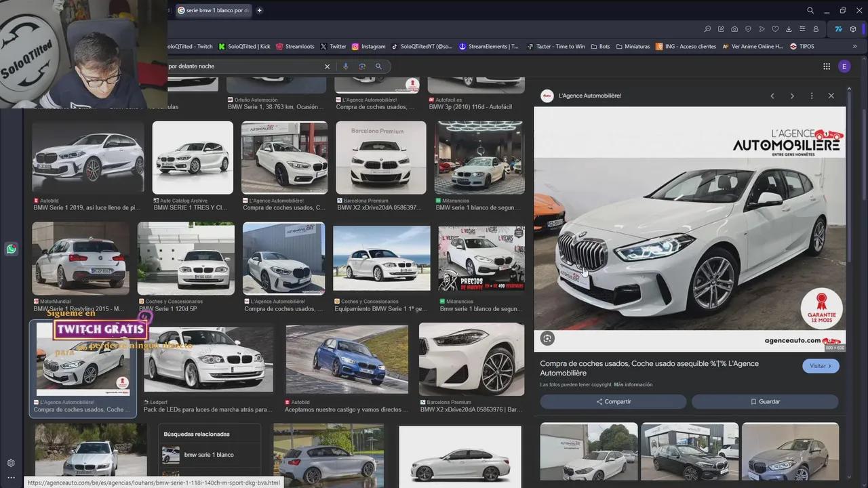Click the Visitar button
Image resolution: width=868 pixels, height=488 pixels.
point(821,366)
